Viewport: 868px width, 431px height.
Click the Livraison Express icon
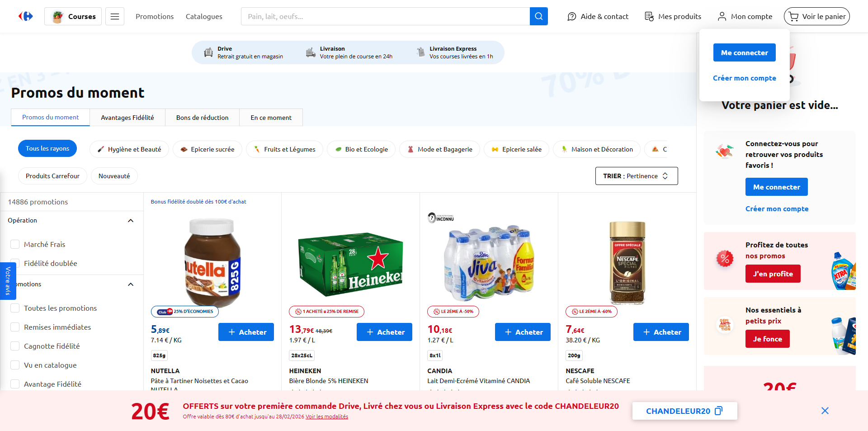tap(421, 52)
